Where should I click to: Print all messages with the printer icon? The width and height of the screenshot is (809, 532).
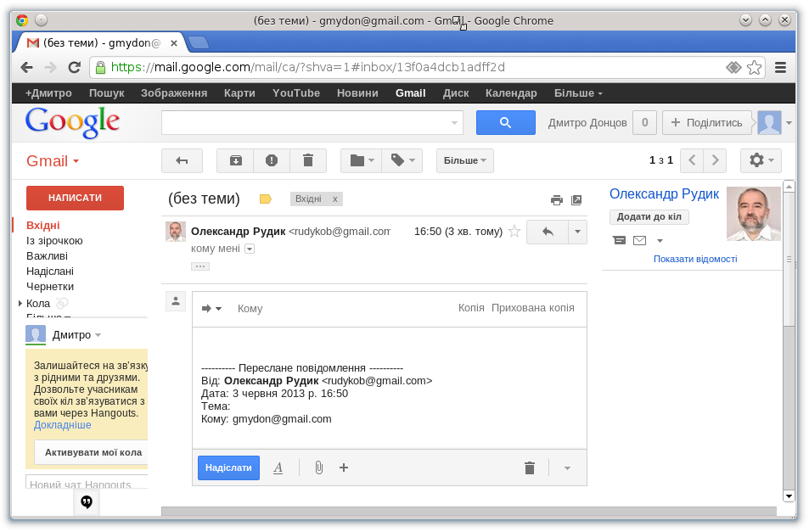tap(557, 200)
